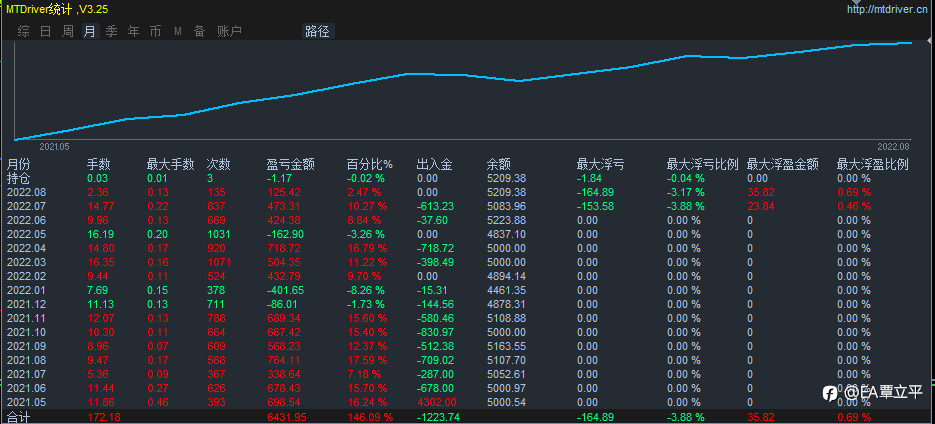Click the 最大浮盈比例 column header

pos(872,164)
